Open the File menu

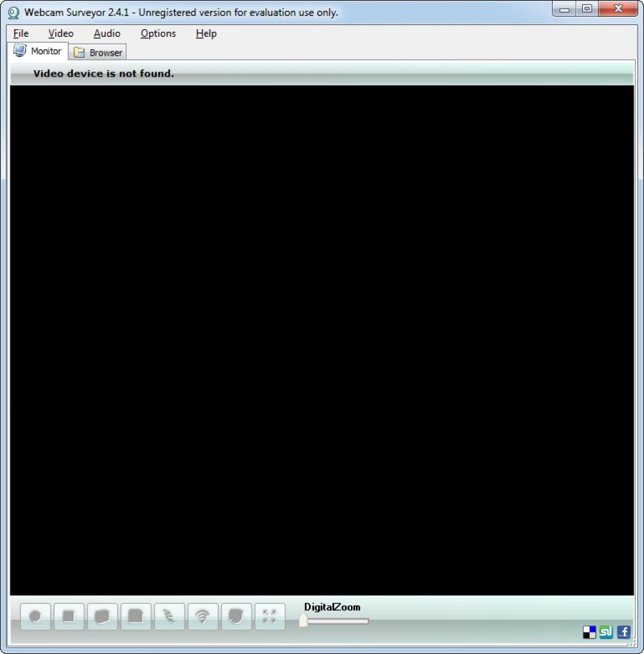[x=21, y=33]
